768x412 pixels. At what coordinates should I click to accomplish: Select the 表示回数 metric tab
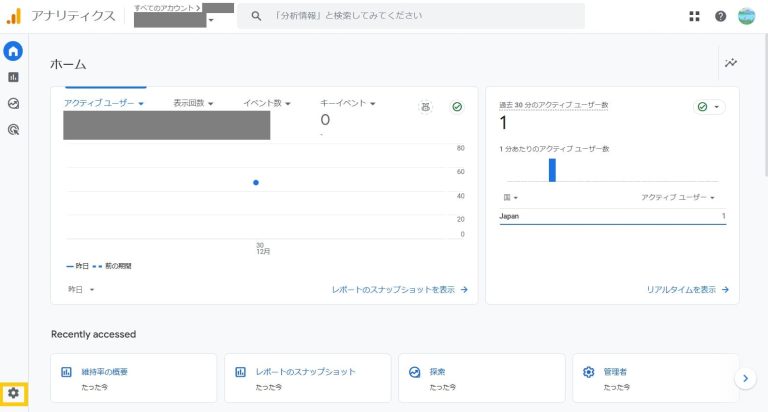click(x=193, y=103)
